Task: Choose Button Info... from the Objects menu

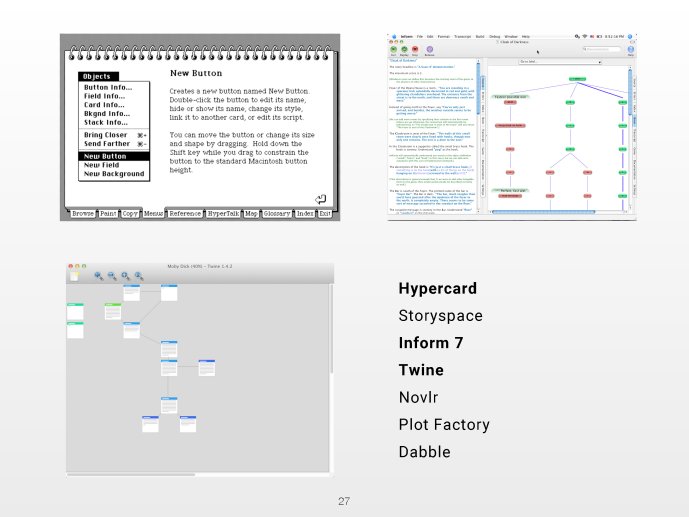Action: point(108,87)
